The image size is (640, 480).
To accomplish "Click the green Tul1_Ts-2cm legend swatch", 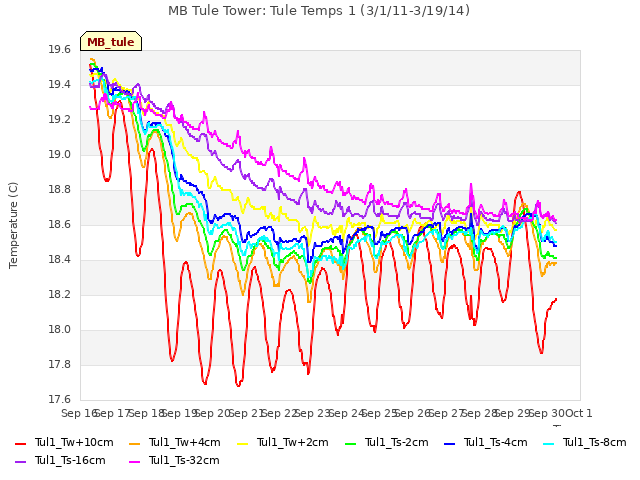I will coord(350,444).
